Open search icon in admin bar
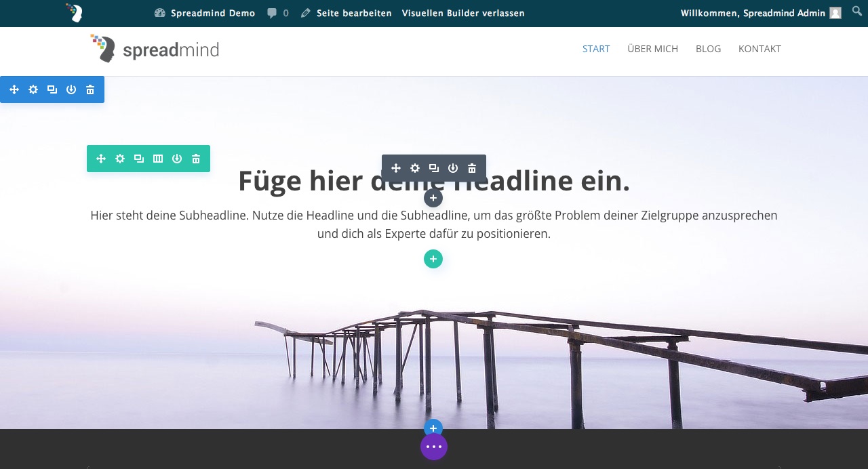This screenshot has width=868, height=469. click(x=857, y=12)
